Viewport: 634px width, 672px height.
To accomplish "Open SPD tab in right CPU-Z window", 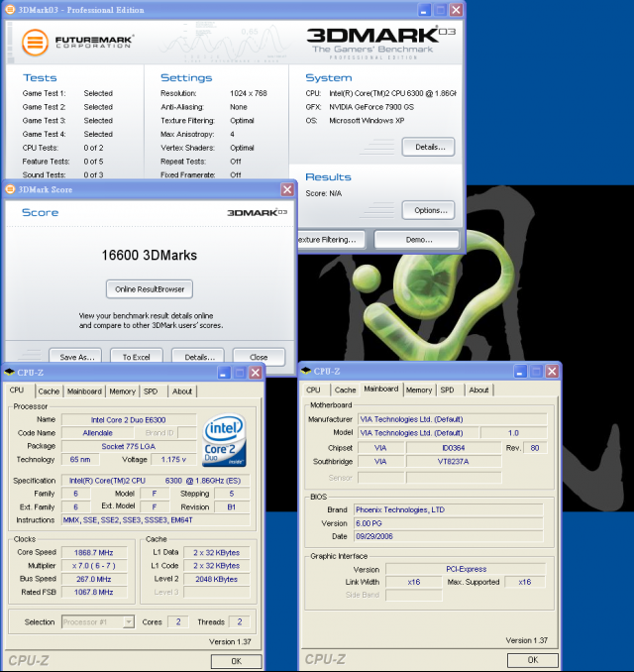I will tap(447, 390).
